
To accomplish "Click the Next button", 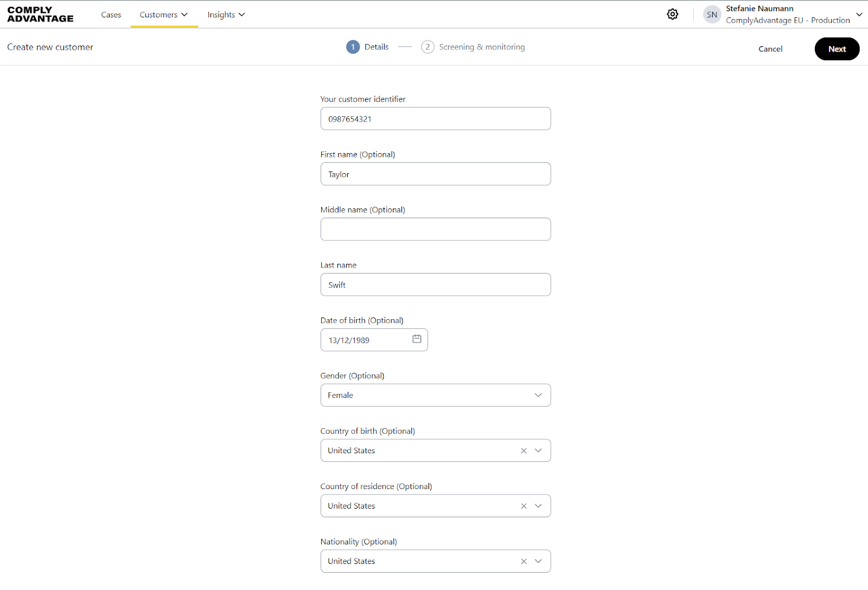I will click(837, 49).
